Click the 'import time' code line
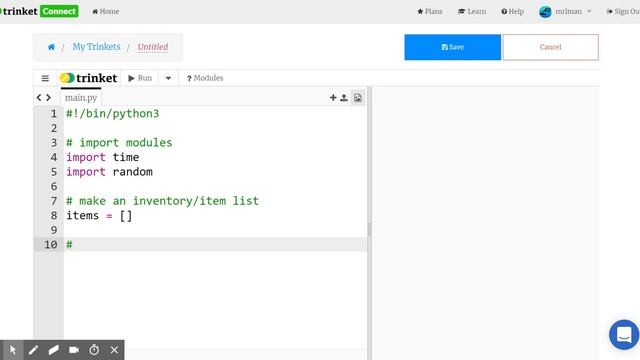Image resolution: width=640 pixels, height=360 pixels. pos(102,157)
